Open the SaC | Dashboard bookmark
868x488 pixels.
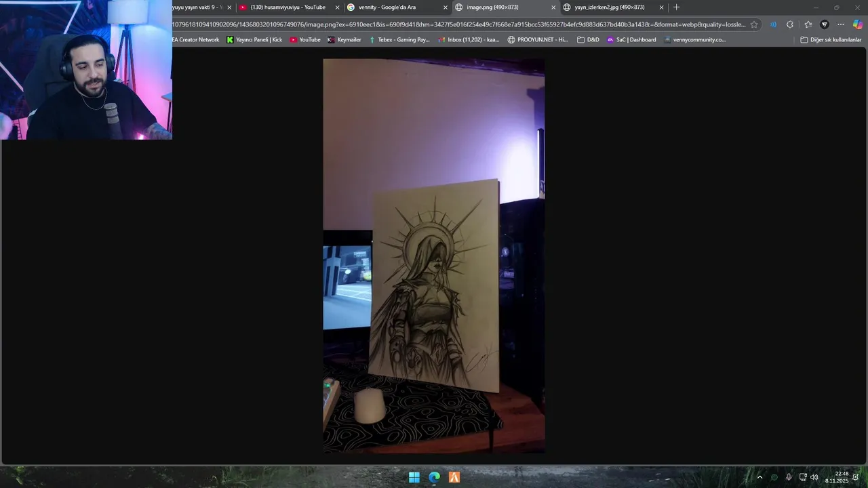point(631,40)
